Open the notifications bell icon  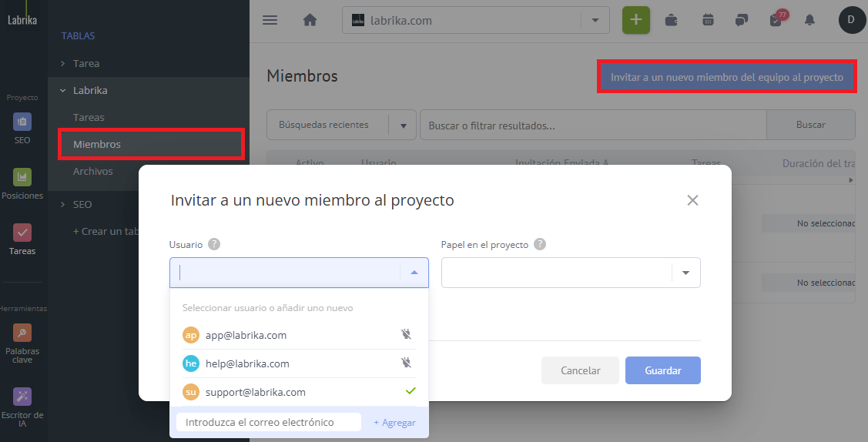809,21
